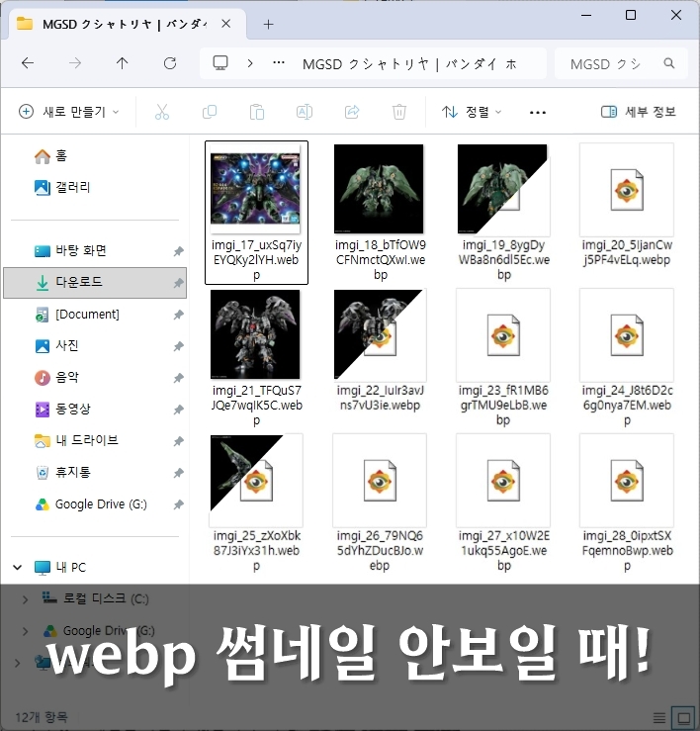Image resolution: width=700 pixels, height=731 pixels.
Task: Toggle the 세부 정보 details pane
Action: click(639, 112)
